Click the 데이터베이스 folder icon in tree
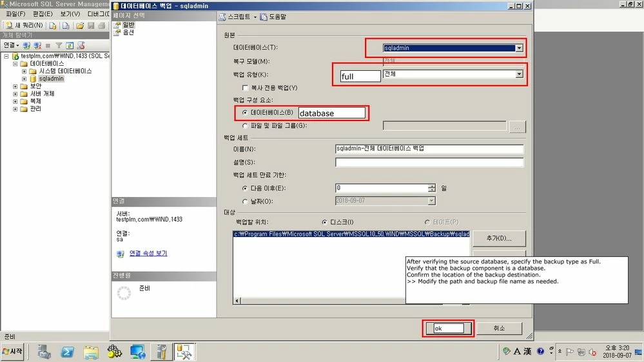This screenshot has width=644, height=362. coord(24,64)
